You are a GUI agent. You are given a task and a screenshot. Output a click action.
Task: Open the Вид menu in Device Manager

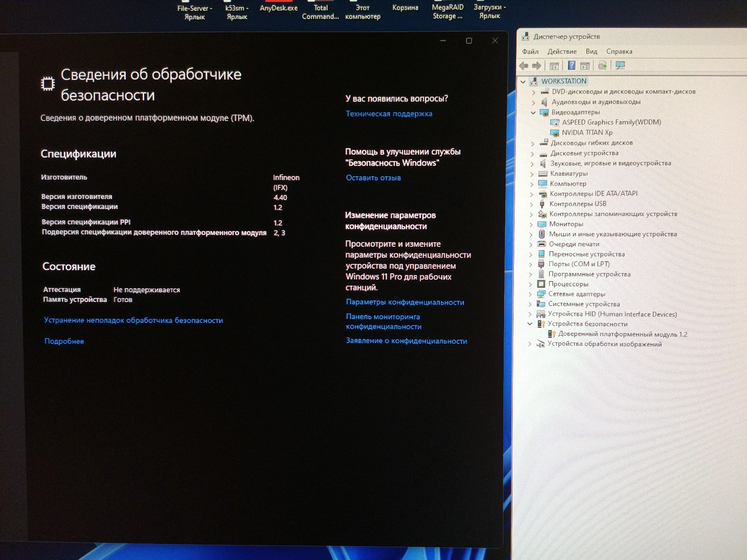[x=592, y=52]
